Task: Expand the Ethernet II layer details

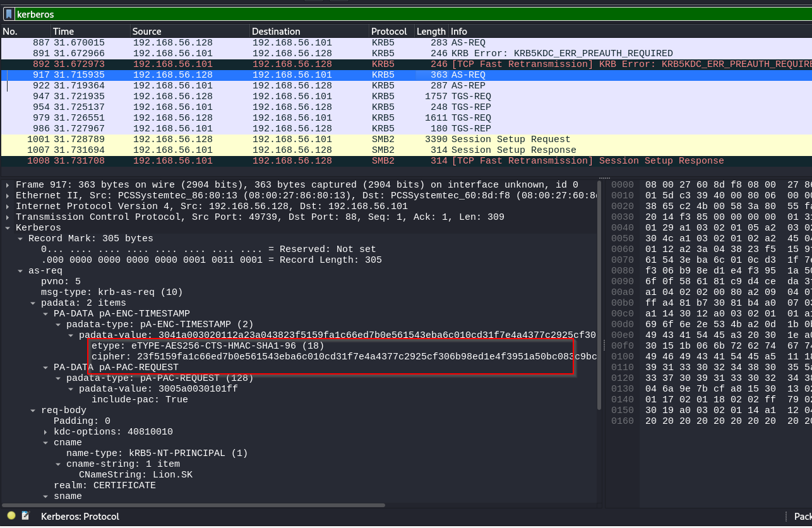Action: [x=8, y=196]
